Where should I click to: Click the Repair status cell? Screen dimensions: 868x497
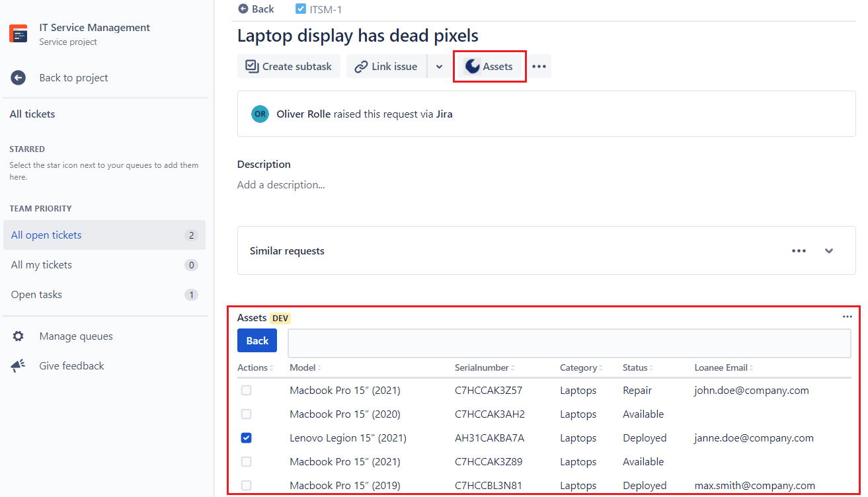click(x=637, y=391)
